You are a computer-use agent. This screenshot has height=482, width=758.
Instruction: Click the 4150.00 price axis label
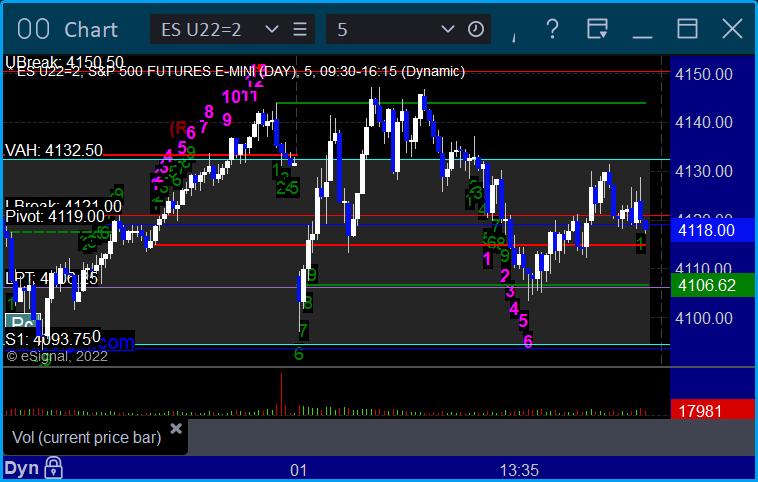704,74
